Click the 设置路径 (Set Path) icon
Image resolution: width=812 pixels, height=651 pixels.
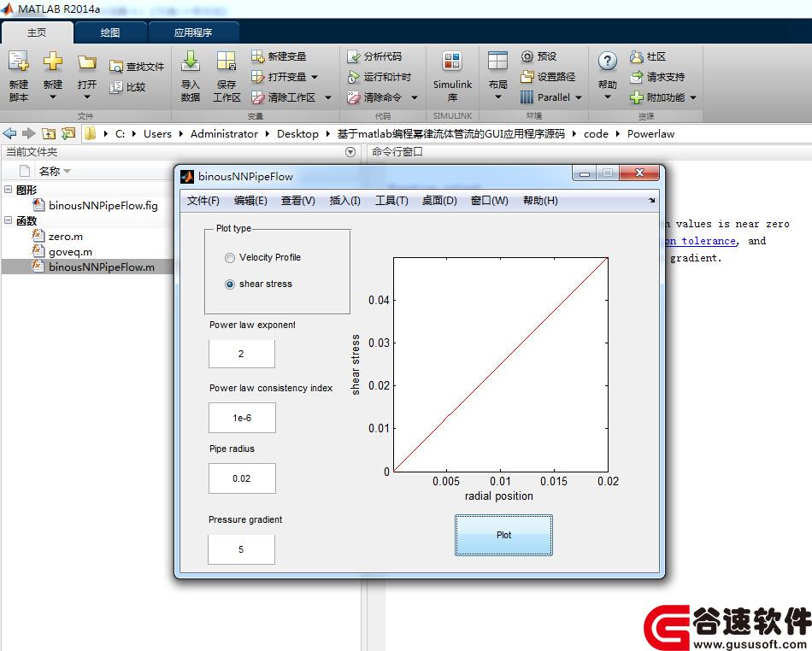tap(527, 77)
